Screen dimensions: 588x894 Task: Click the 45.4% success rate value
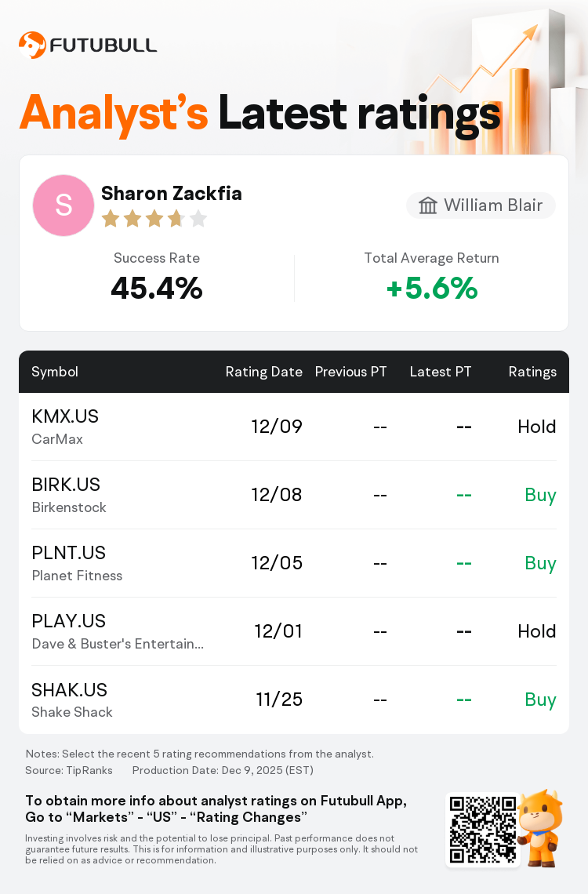coord(157,289)
